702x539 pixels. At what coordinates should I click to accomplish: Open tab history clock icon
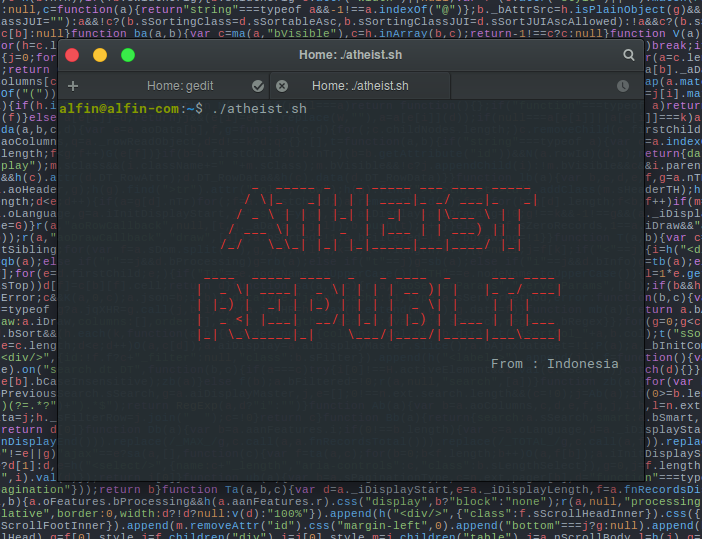coord(623,86)
